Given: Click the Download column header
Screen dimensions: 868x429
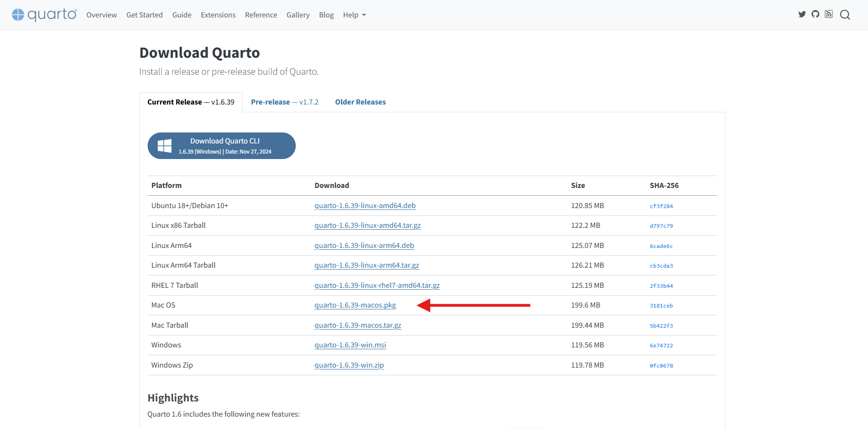Looking at the screenshot, I should pos(332,186).
